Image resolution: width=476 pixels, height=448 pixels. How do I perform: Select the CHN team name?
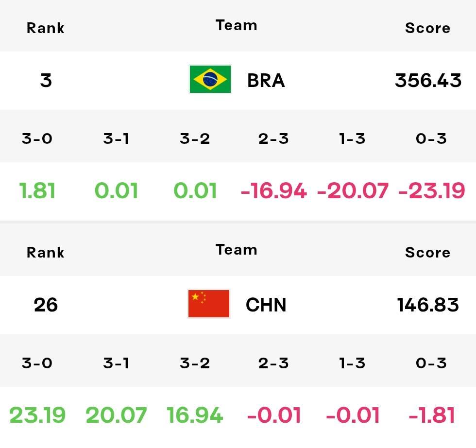click(266, 305)
